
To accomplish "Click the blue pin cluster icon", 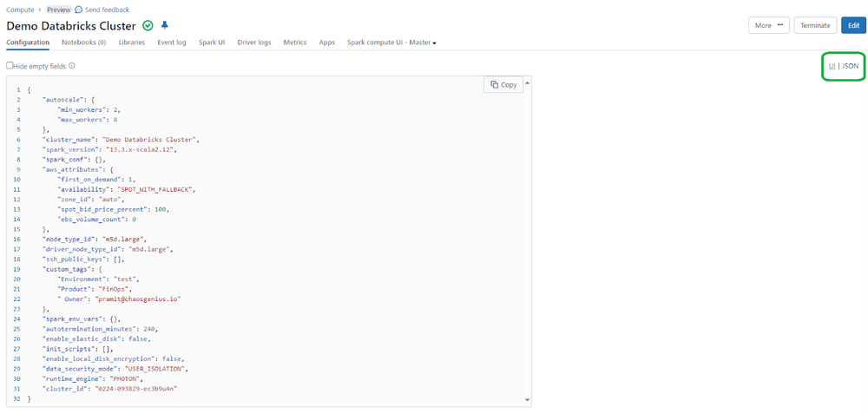I will (x=165, y=25).
